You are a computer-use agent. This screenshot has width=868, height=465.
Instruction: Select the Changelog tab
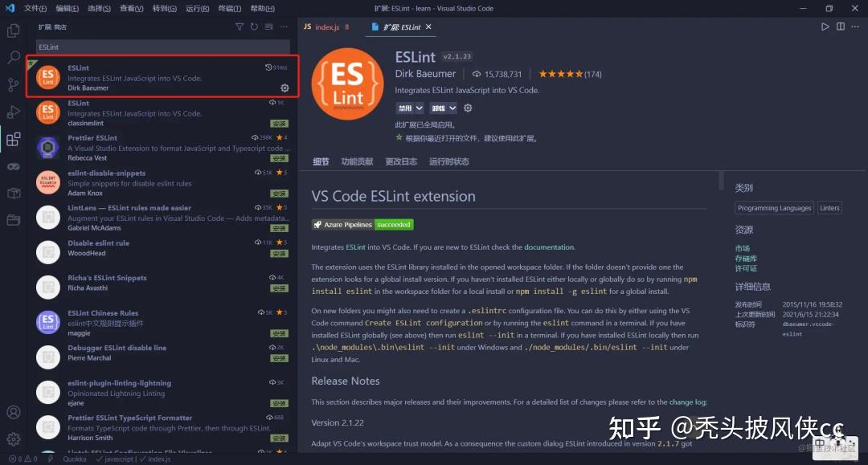(401, 161)
